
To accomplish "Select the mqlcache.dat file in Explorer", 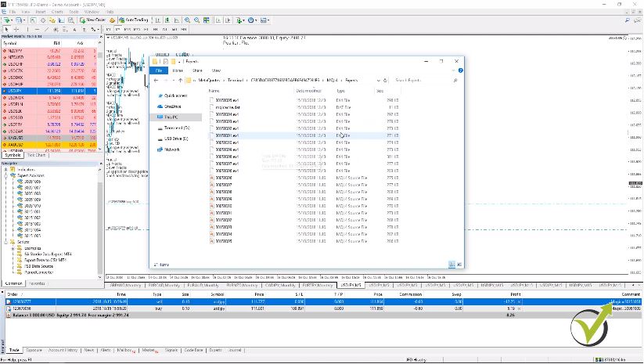I will pos(228,107).
